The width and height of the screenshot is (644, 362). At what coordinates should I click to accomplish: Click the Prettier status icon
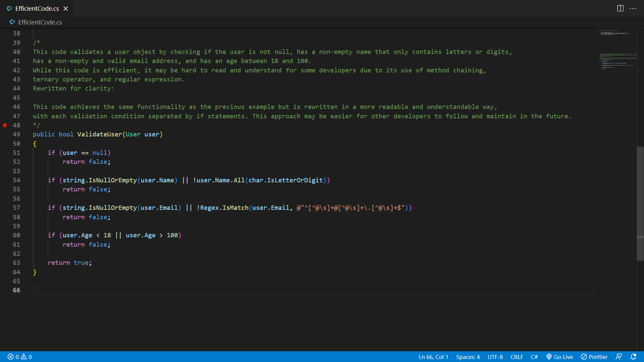click(x=585, y=357)
